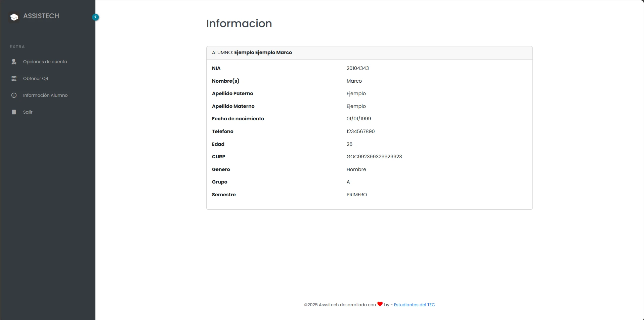Click the Telefono field label
Image resolution: width=644 pixels, height=320 pixels.
(222, 131)
